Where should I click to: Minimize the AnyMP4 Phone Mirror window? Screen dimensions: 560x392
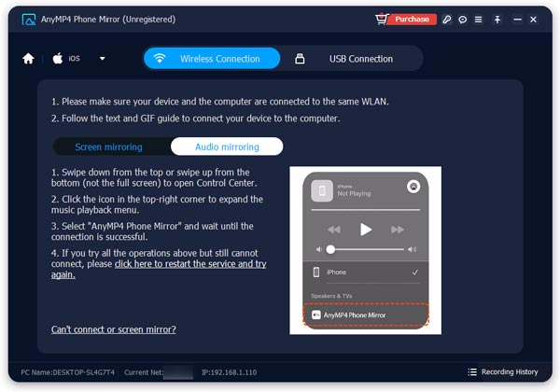(517, 20)
